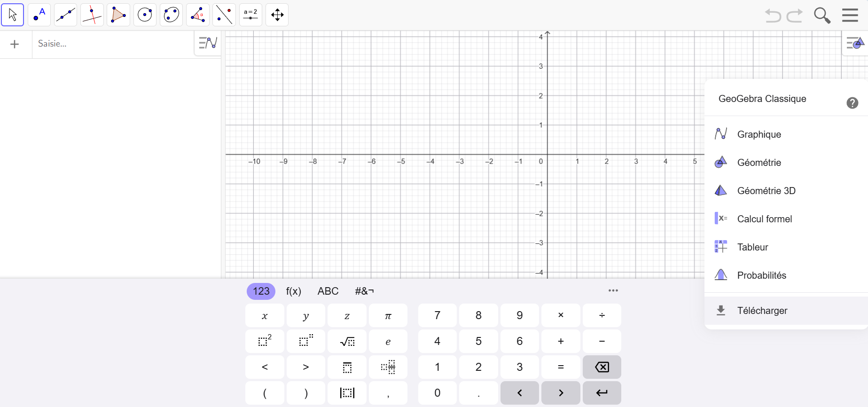Tap the cursor left arrow key
The width and height of the screenshot is (868, 407).
click(520, 393)
